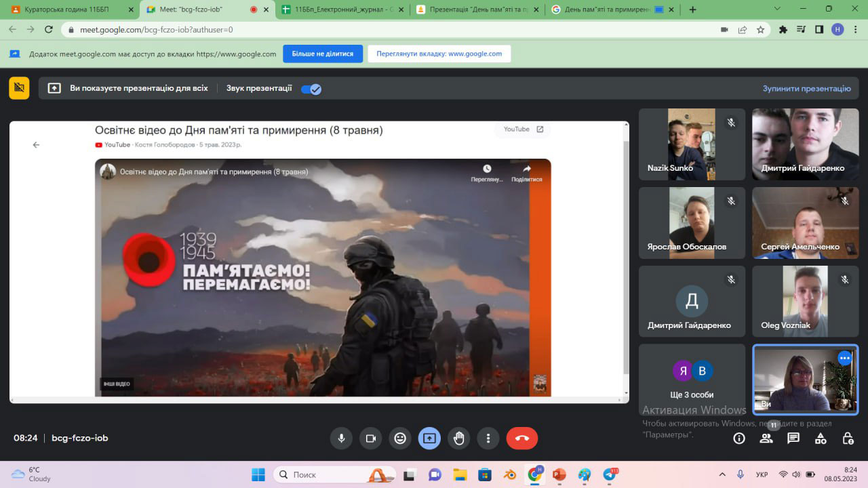Screen dimensions: 868x488
Task: Click weather widget showing 6°C Cloudy
Action: tap(31, 474)
